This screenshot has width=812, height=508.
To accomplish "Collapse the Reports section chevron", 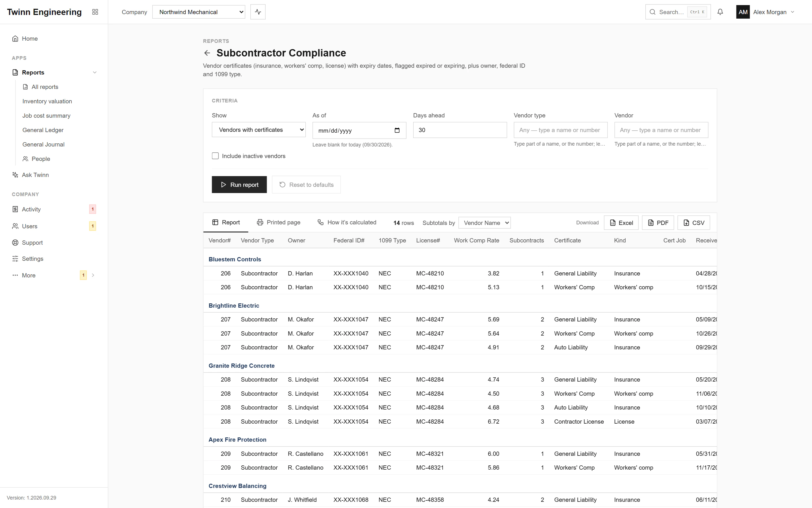I will (x=95, y=73).
